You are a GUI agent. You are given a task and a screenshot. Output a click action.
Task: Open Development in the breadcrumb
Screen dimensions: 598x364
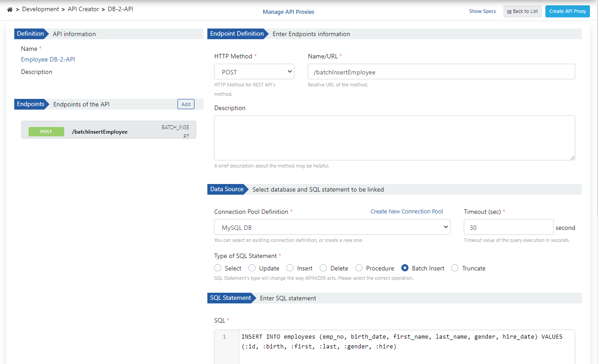[41, 9]
